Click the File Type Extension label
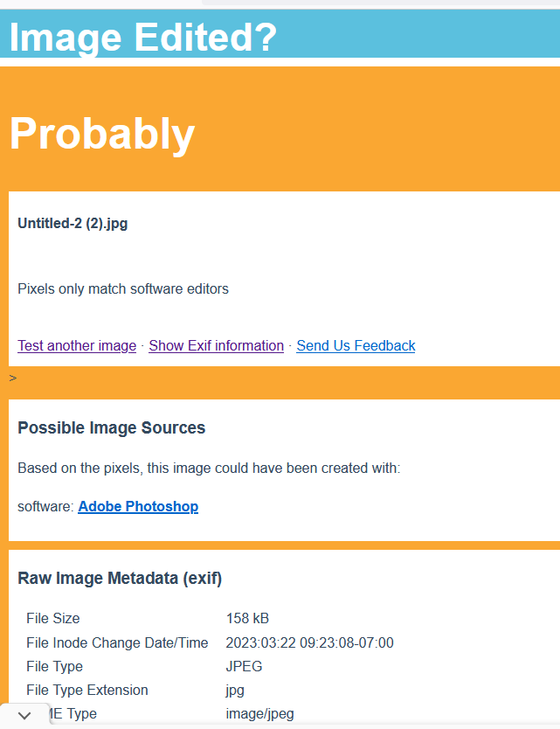The height and width of the screenshot is (729, 560). [x=86, y=690]
